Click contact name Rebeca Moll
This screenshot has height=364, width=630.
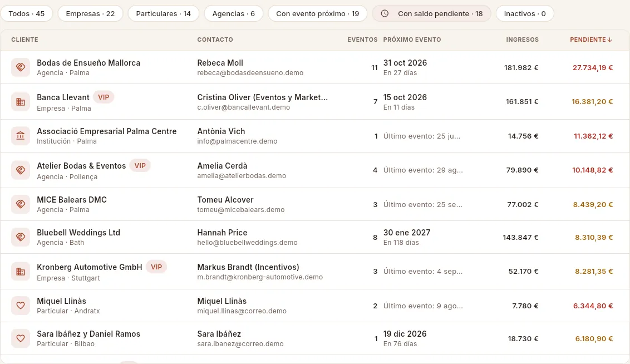[x=220, y=63]
